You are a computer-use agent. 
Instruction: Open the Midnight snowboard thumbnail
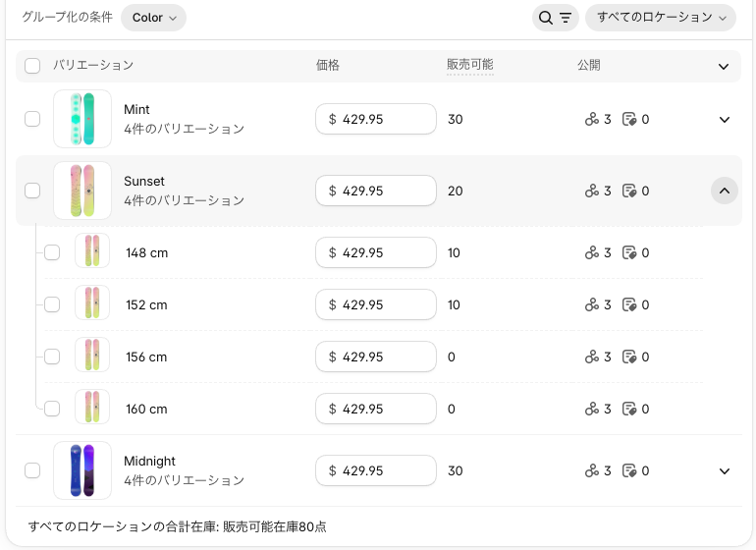coord(82,470)
